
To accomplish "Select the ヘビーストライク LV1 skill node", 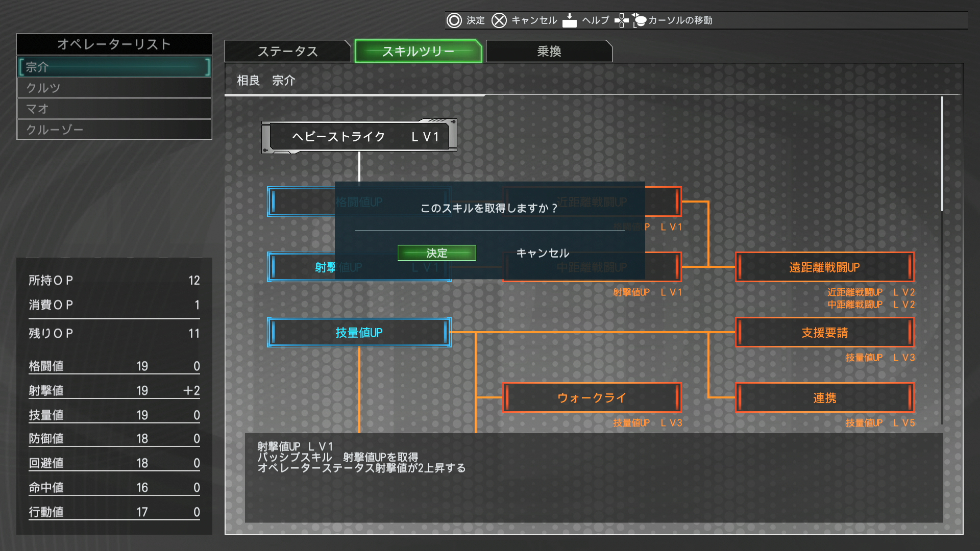I will (x=359, y=137).
